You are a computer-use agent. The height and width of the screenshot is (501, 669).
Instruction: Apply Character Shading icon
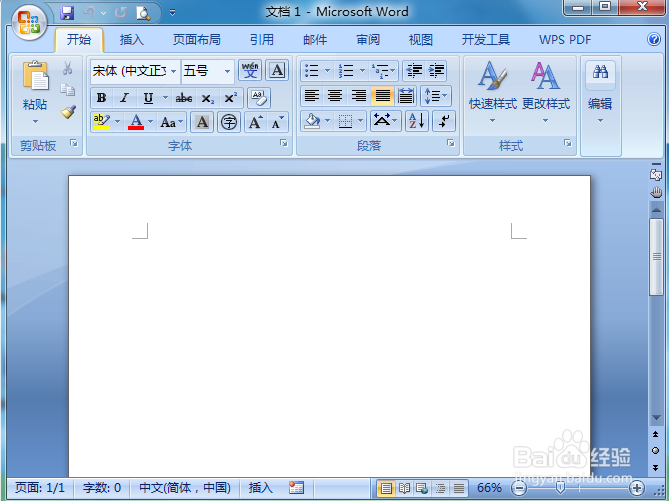[202, 122]
